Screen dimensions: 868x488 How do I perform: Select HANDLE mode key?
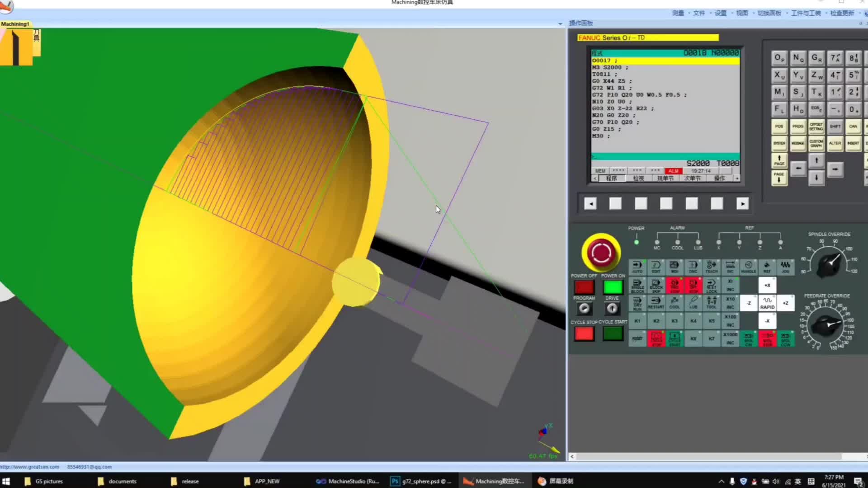click(x=749, y=267)
